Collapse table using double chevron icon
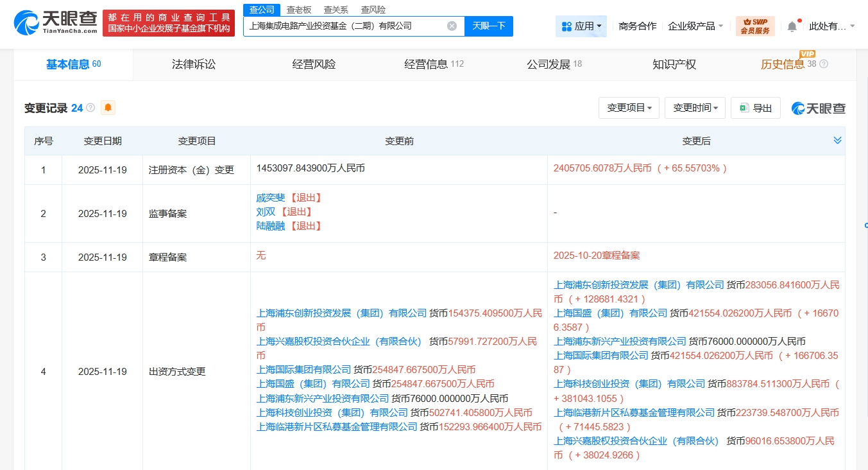 tap(837, 141)
